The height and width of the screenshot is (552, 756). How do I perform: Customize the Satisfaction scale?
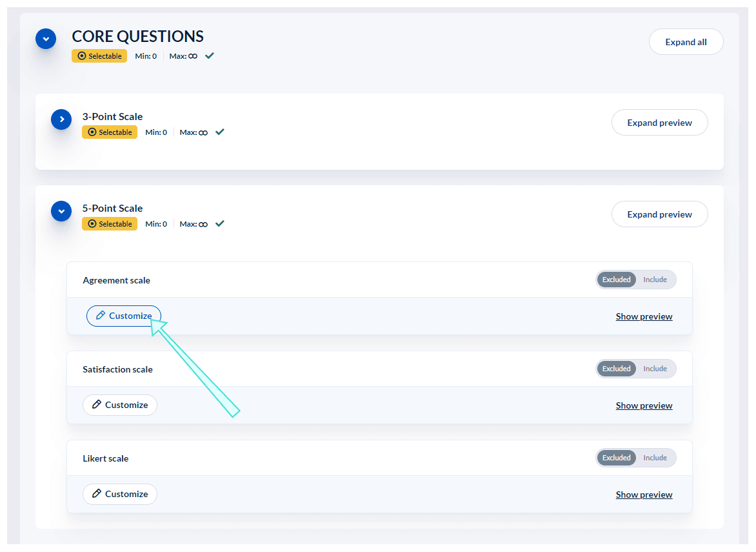(120, 405)
